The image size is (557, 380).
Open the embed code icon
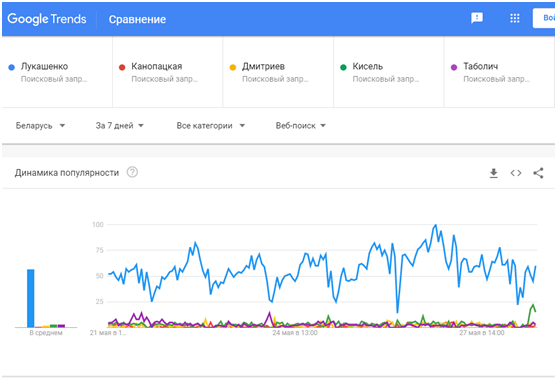[516, 173]
